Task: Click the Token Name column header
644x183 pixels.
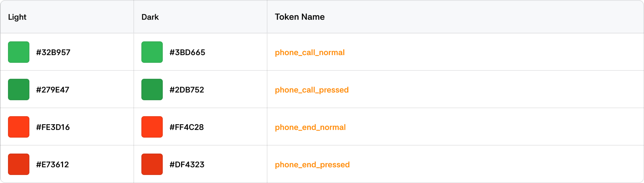Action: [300, 17]
